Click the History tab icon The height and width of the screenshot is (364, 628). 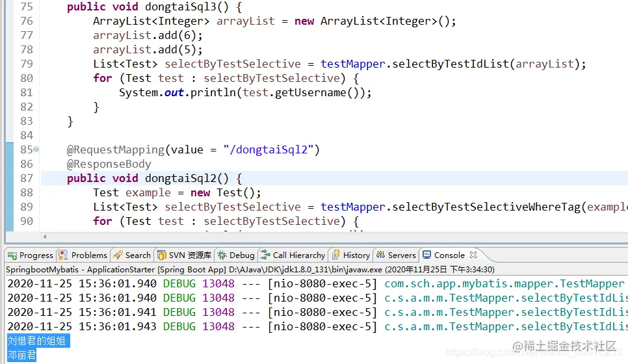335,255
